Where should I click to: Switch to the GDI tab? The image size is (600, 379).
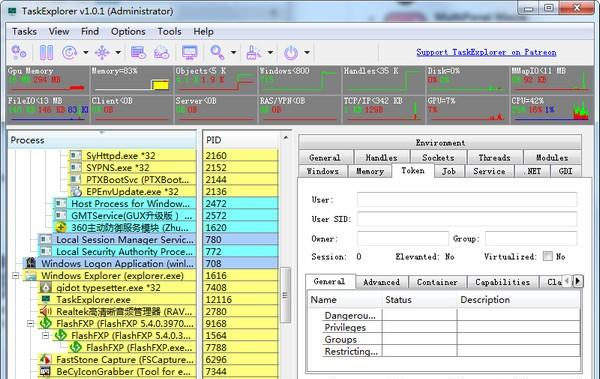[x=566, y=171]
